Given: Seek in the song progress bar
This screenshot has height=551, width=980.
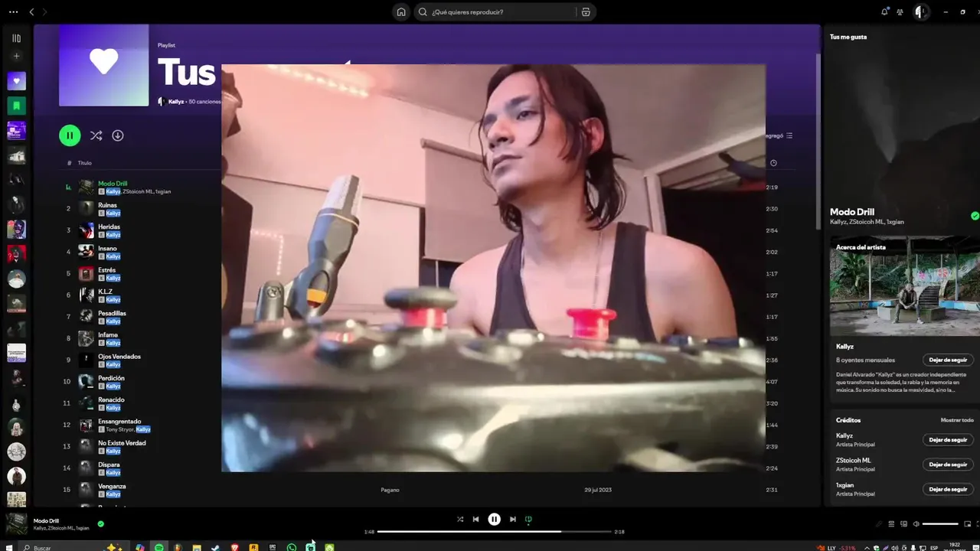Looking at the screenshot, I should coord(494,531).
